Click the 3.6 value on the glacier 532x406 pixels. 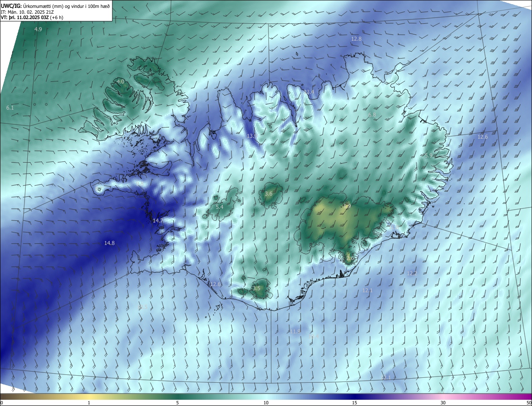pos(268,193)
